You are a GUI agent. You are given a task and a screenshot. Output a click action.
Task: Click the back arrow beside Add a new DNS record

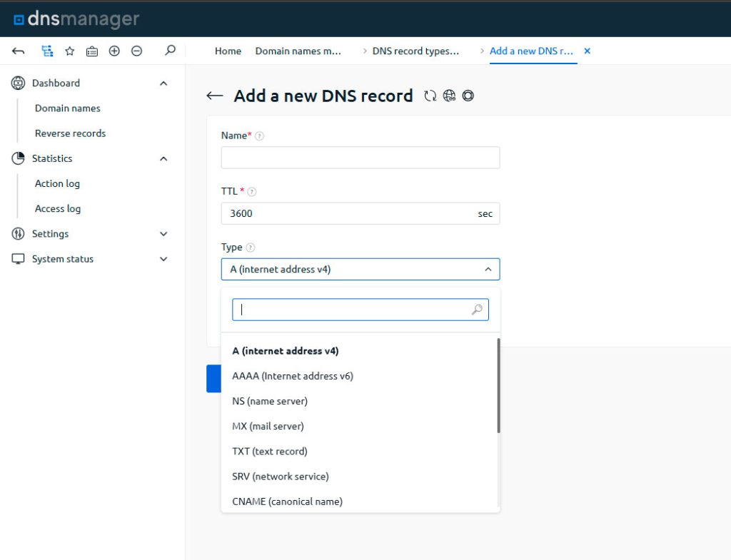(x=214, y=96)
